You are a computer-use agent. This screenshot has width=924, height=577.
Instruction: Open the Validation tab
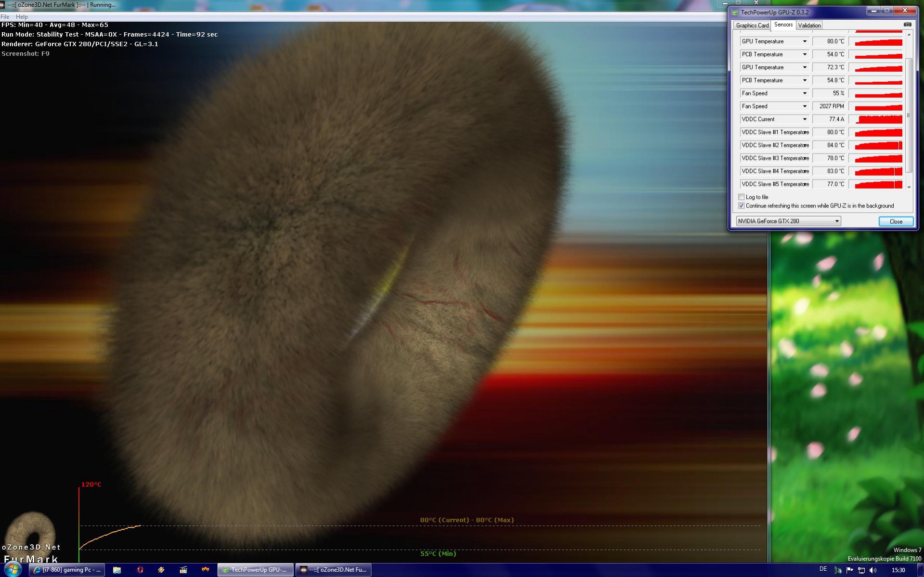pyautogui.click(x=809, y=26)
